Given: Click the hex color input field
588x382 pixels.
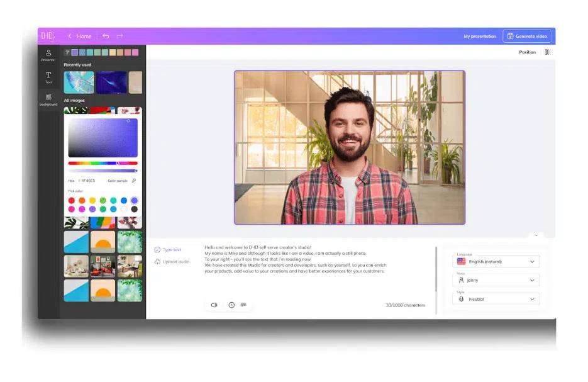Looking at the screenshot, I should 88,181.
